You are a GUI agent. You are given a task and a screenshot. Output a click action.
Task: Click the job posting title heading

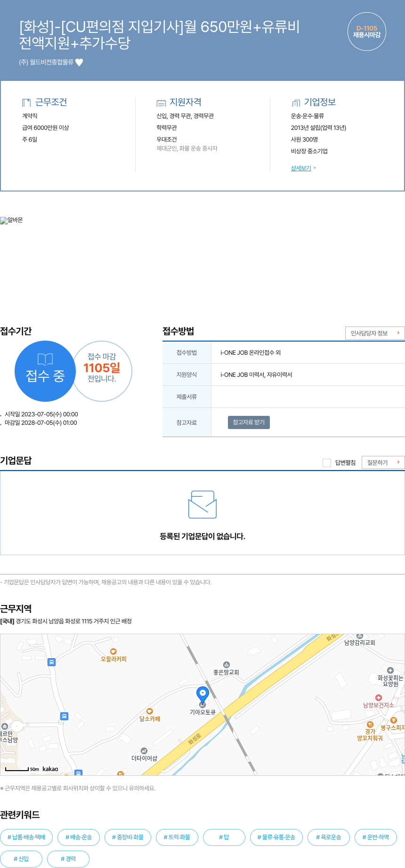[x=159, y=34]
